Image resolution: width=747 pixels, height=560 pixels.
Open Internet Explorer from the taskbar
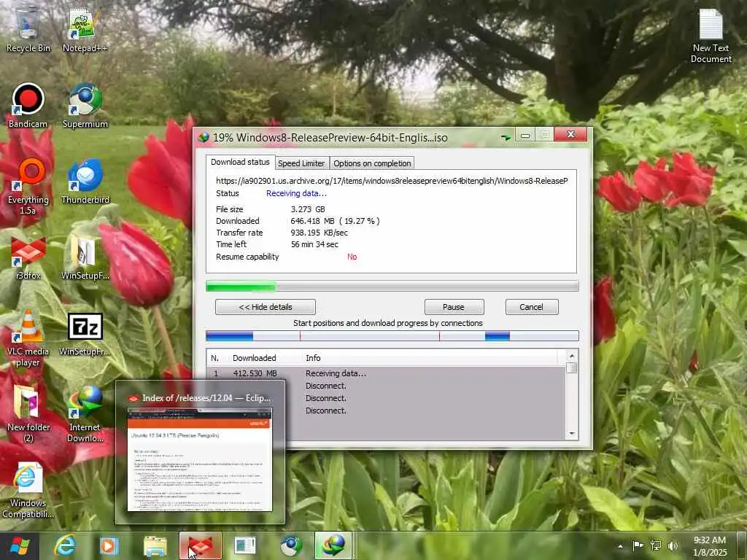pyautogui.click(x=65, y=545)
